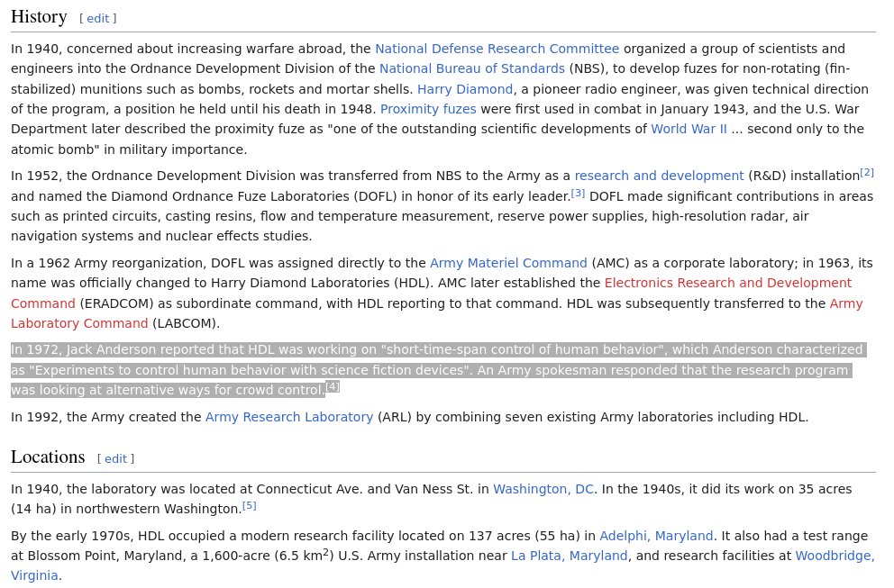Go to the World War II link

point(689,129)
